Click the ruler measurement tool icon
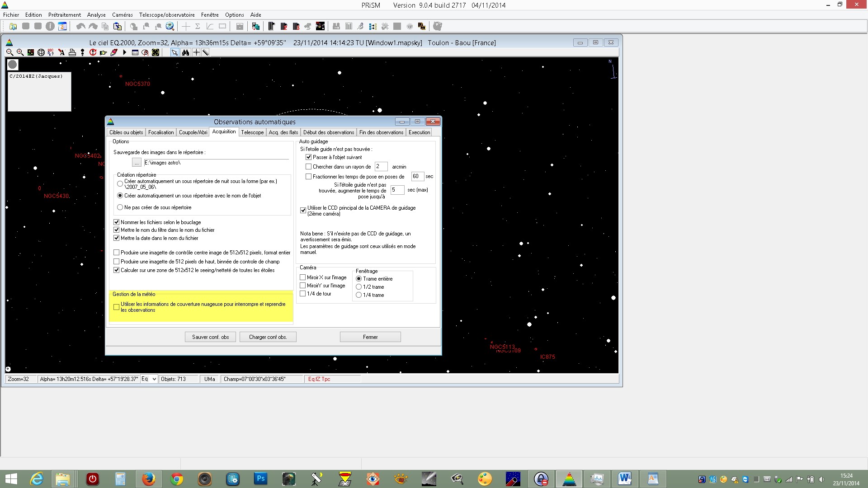 click(x=206, y=52)
